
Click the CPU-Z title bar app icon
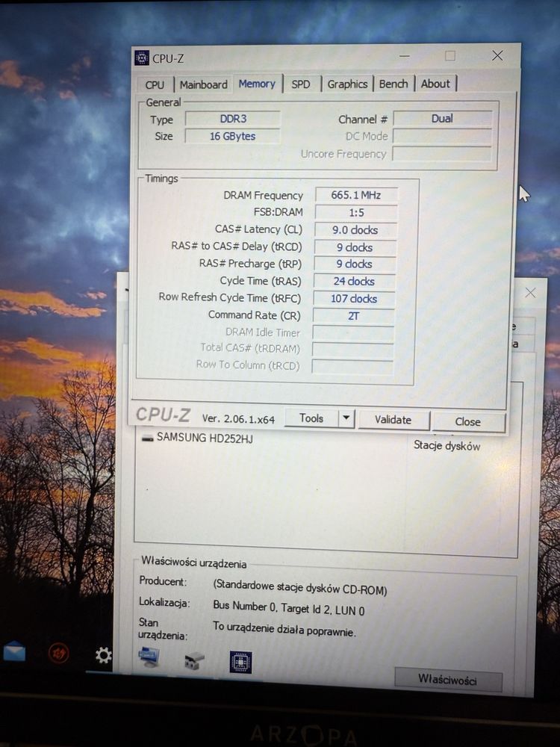141,58
